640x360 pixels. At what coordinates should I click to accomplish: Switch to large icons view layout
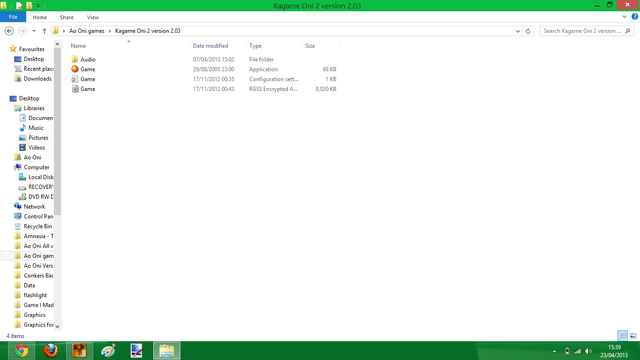click(633, 336)
